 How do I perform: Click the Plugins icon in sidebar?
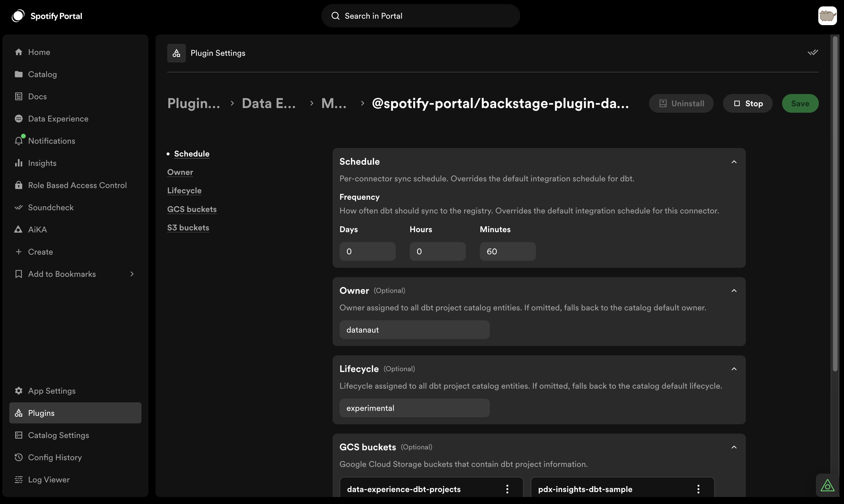[x=19, y=413]
